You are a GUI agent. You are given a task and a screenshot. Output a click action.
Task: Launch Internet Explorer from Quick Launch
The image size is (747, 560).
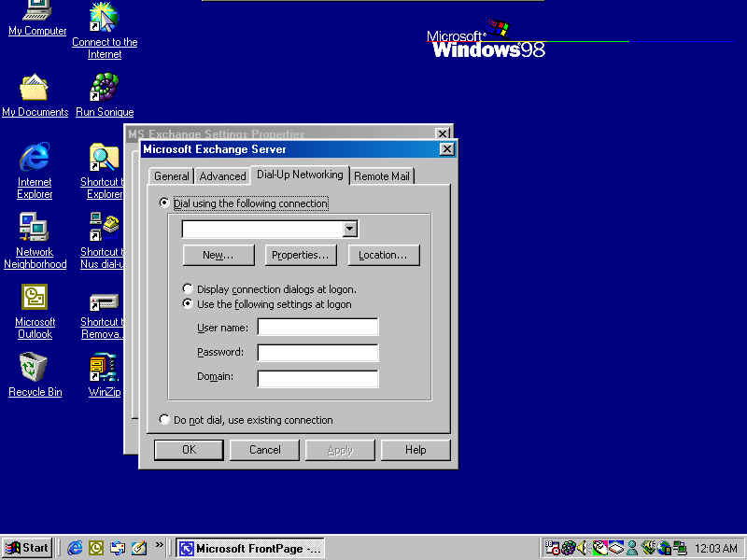[75, 548]
